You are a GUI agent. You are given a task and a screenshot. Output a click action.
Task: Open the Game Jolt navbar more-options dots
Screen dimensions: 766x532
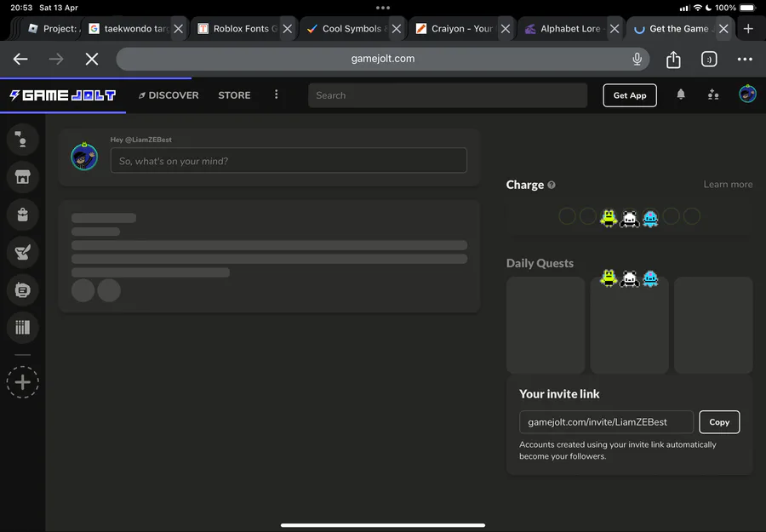coord(276,94)
